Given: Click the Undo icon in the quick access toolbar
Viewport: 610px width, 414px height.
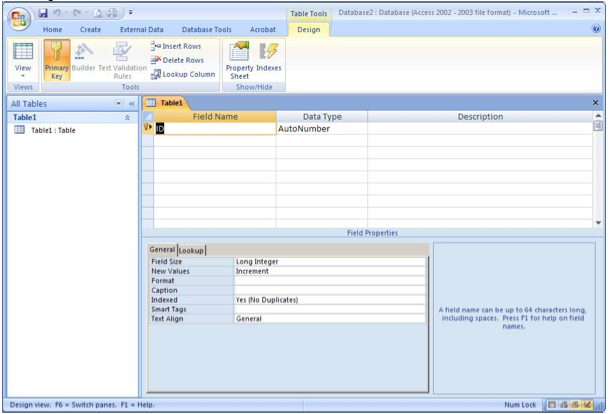Looking at the screenshot, I should 57,13.
